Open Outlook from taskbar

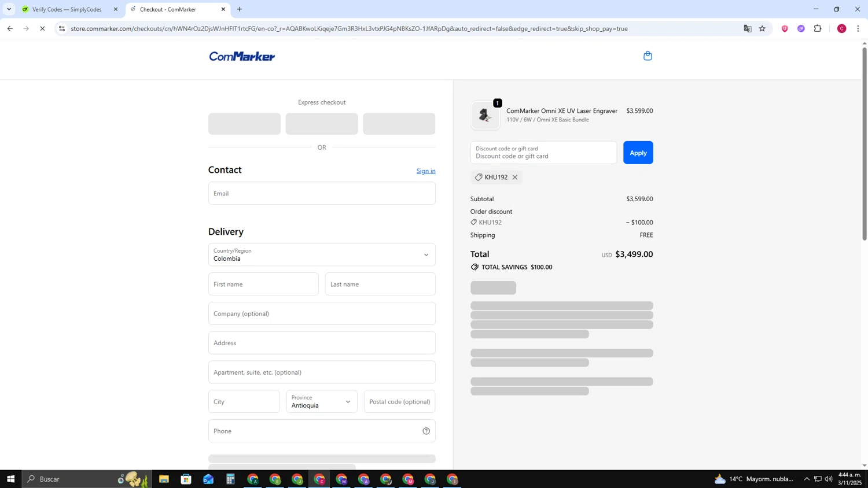click(208, 479)
